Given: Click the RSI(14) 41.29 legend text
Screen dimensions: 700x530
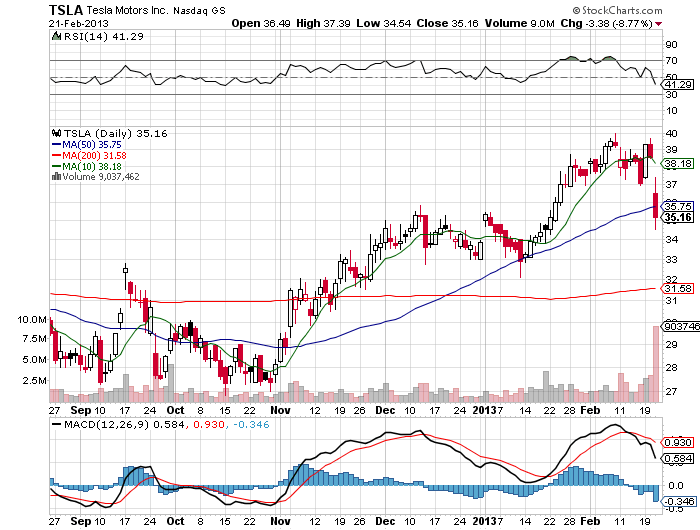Looking at the screenshot, I should (104, 36).
